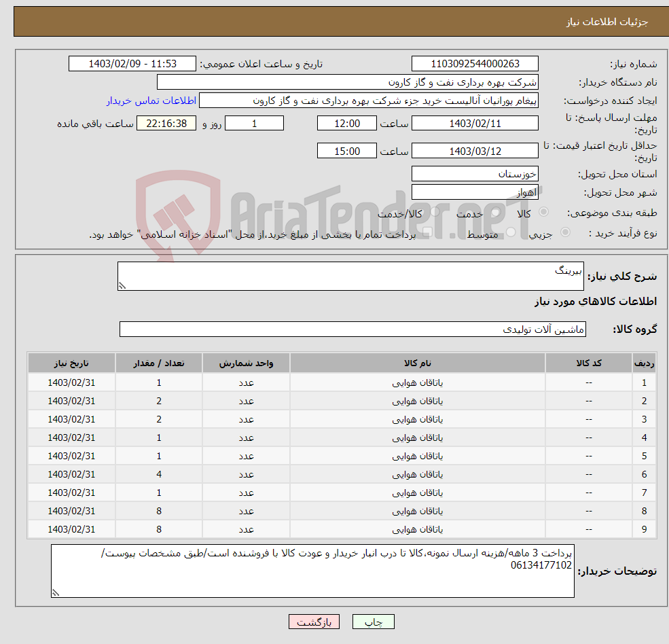Click the province field خوزستان
This screenshot has width=669, height=644.
click(x=475, y=174)
